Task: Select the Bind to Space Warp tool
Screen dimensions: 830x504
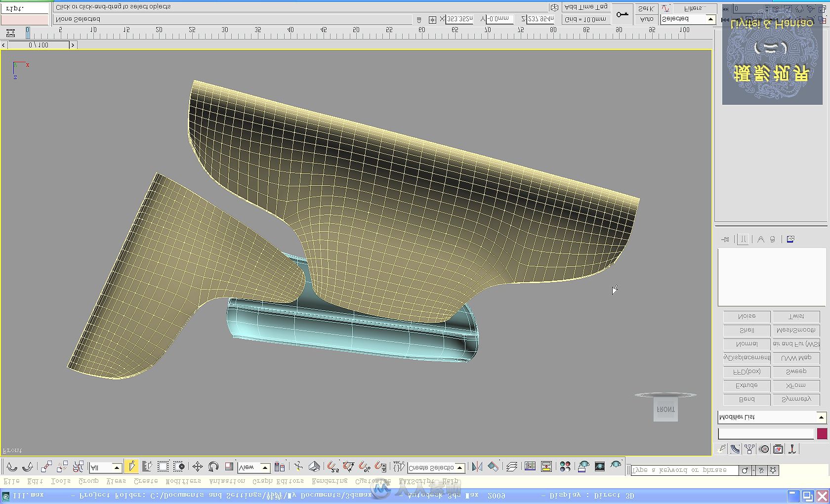Action: point(78,466)
